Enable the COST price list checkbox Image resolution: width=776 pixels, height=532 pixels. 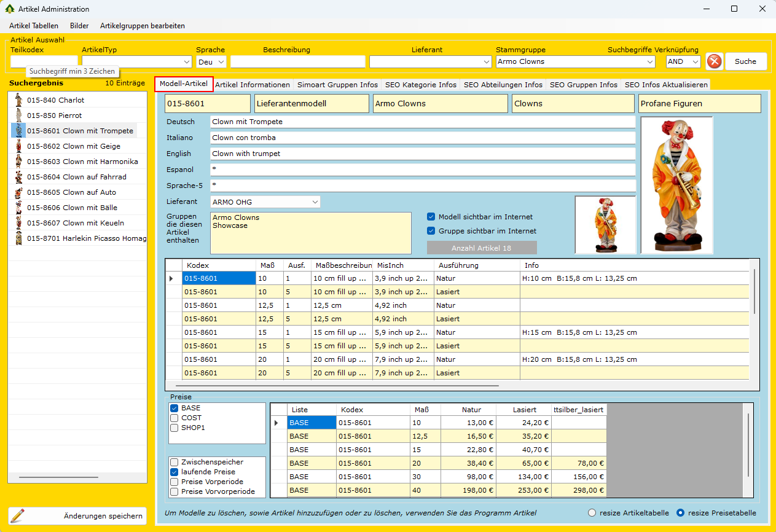[174, 418]
